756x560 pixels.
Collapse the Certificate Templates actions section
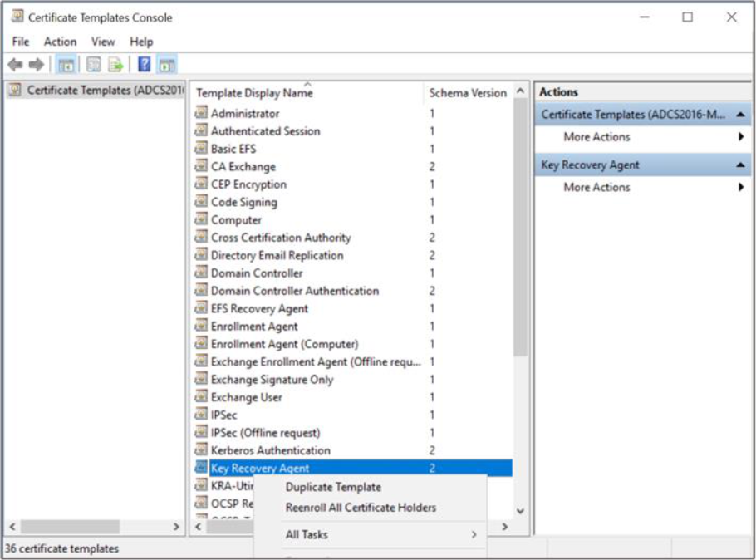(739, 115)
